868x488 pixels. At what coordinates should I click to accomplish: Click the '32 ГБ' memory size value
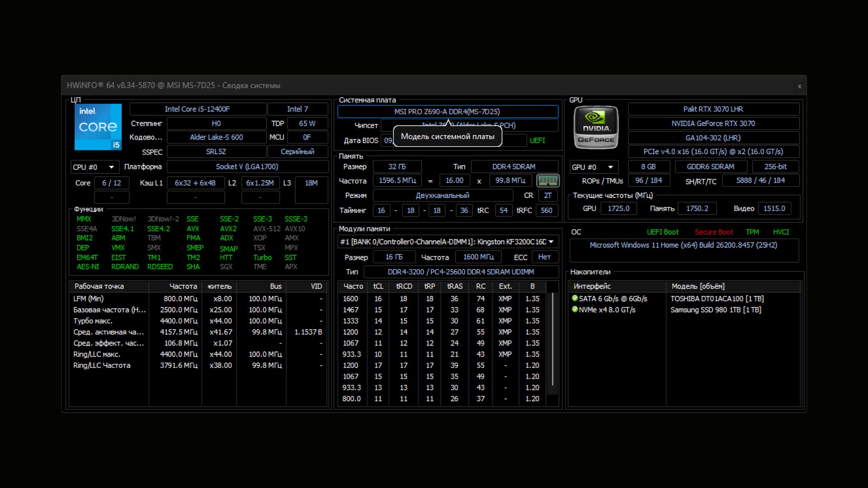click(x=397, y=167)
